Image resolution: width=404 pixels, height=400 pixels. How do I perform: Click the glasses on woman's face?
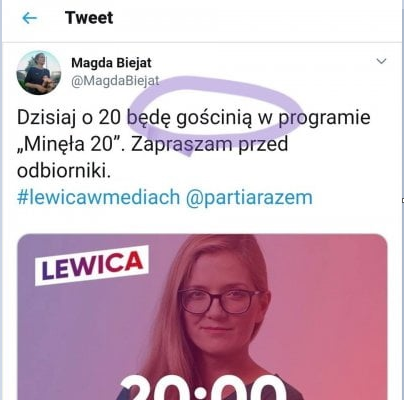[x=219, y=301]
